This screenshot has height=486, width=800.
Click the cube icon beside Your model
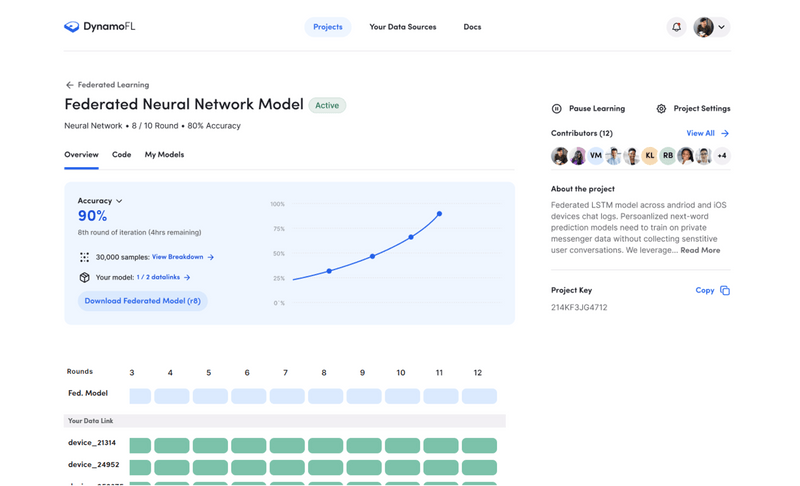pos(84,277)
